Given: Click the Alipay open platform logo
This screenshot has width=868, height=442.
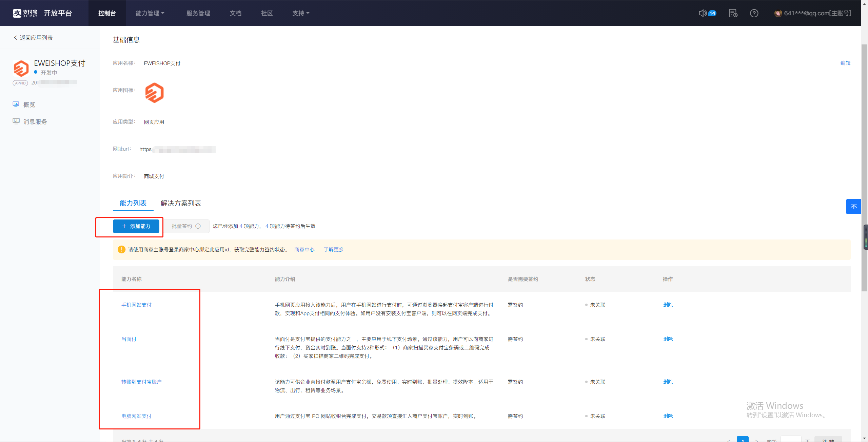Looking at the screenshot, I should (x=42, y=13).
